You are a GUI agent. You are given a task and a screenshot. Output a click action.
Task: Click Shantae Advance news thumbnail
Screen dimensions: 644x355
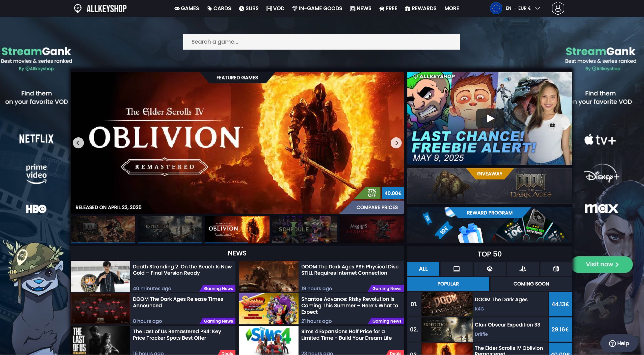[268, 309]
